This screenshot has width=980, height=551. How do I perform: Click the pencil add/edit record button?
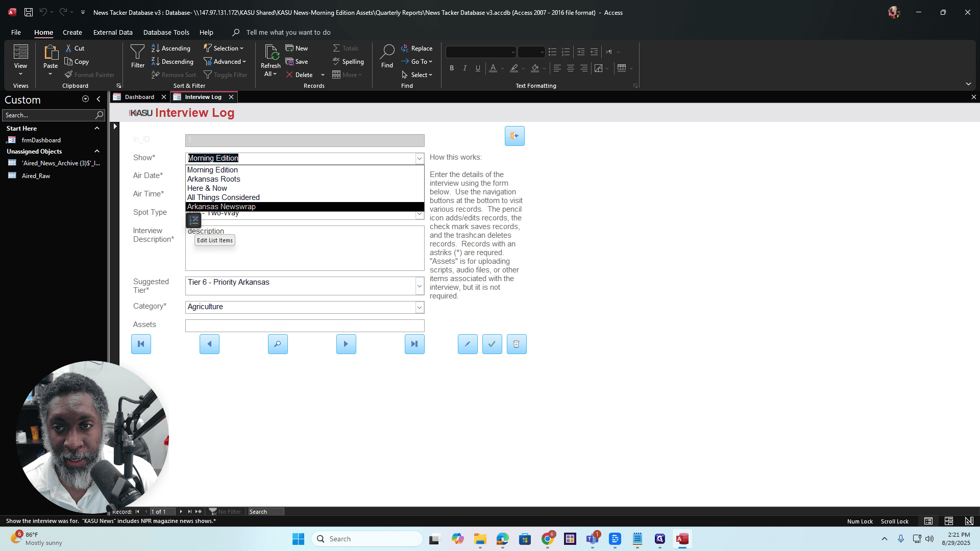(x=468, y=344)
